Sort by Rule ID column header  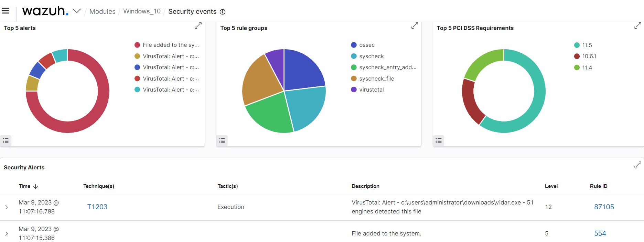click(x=599, y=186)
